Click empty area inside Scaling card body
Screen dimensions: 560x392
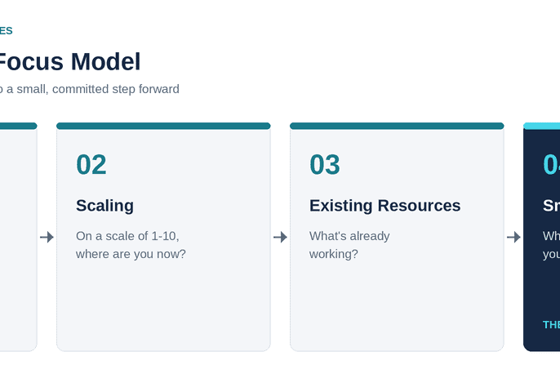pos(163,304)
